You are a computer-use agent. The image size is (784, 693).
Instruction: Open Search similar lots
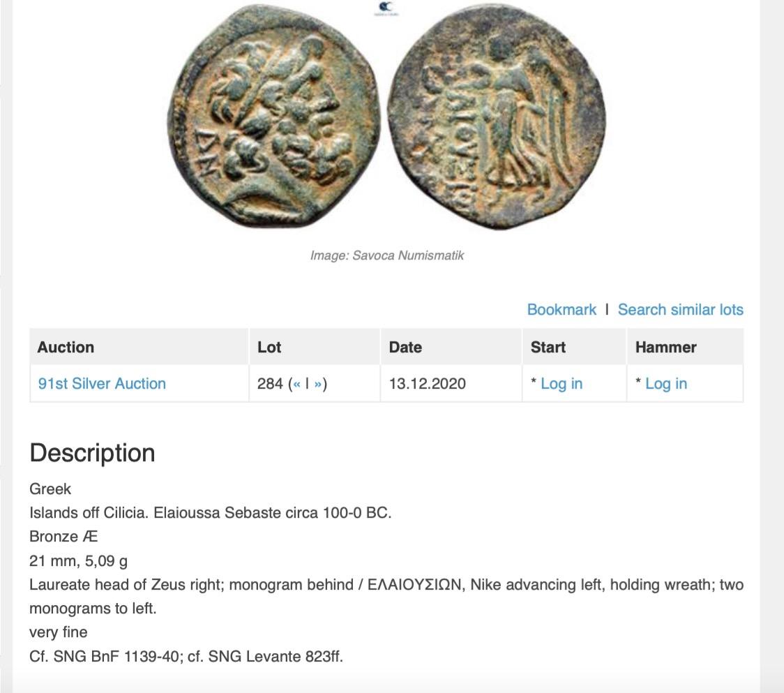[681, 310]
